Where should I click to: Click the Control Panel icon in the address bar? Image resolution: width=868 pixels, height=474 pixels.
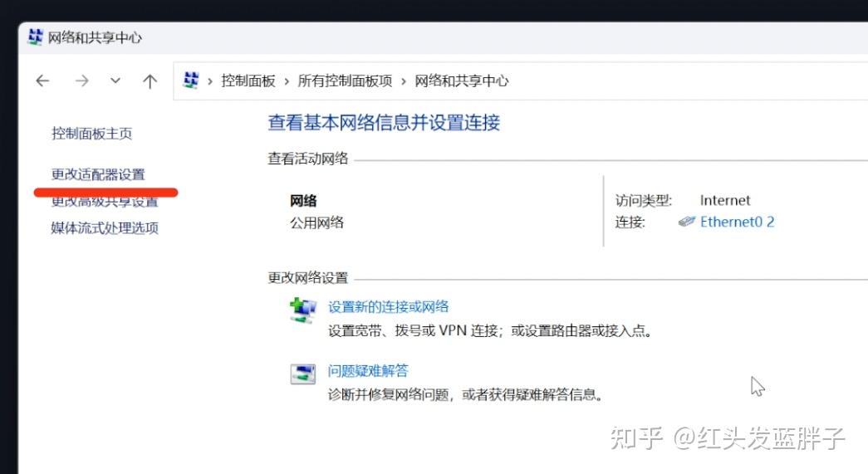pos(191,80)
